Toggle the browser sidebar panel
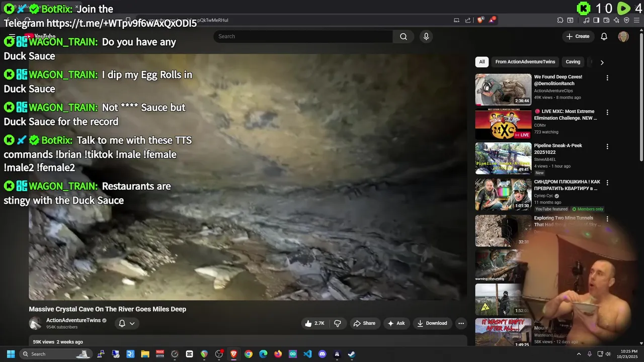The height and width of the screenshot is (362, 644). click(596, 20)
